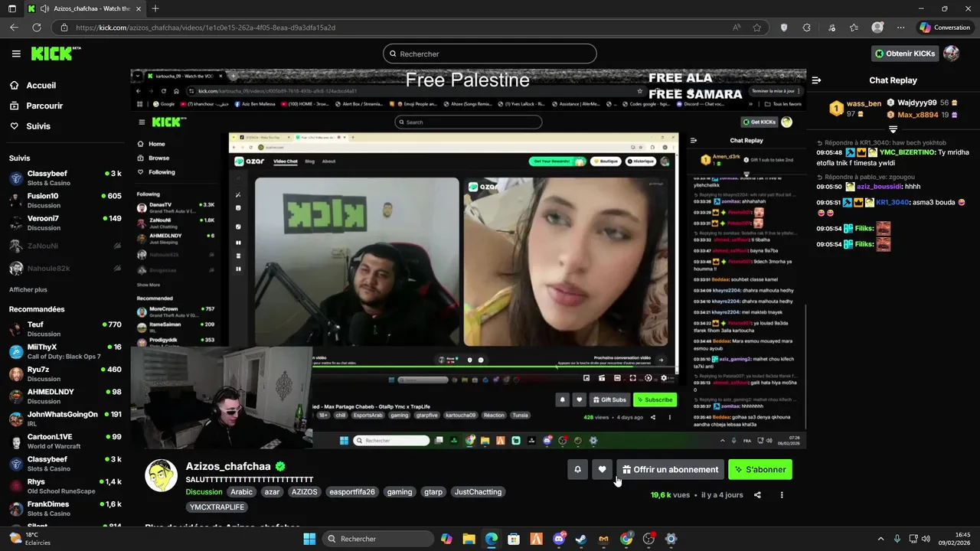Click the Arabic tag
The height and width of the screenshot is (551, 980).
(x=242, y=492)
